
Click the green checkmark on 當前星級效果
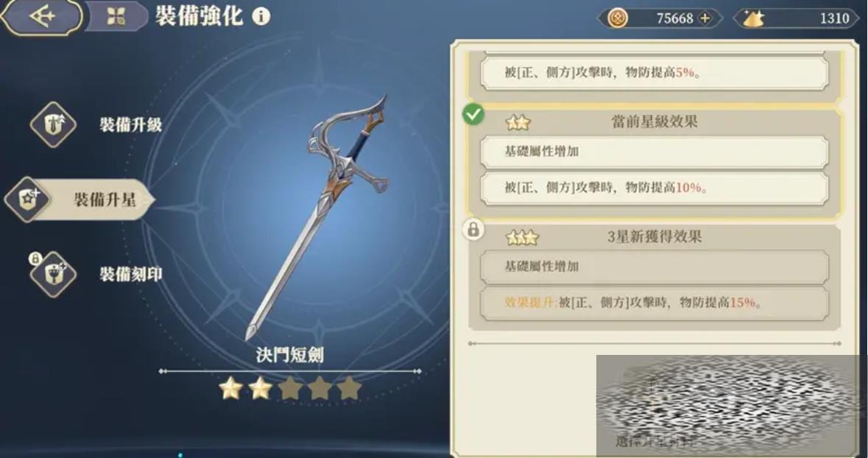tap(473, 114)
